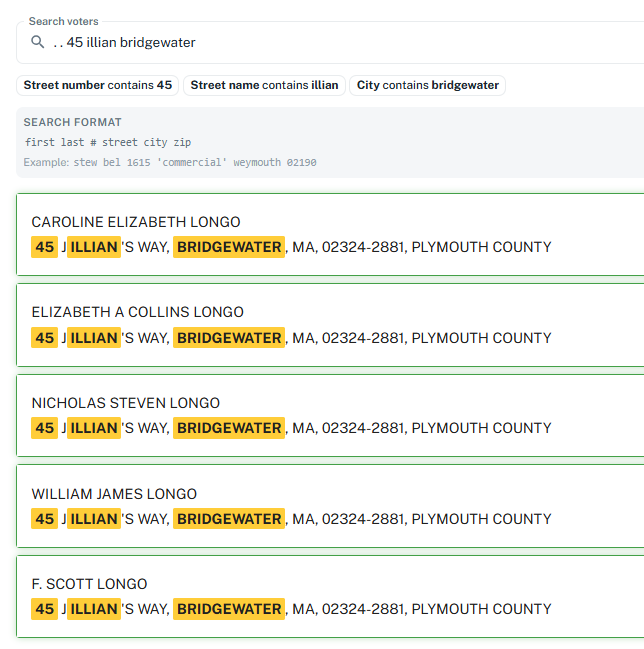The height and width of the screenshot is (649, 644).
Task: Click "PLYMOUTH COUNTY" in William James Longo's address
Action: point(481,519)
